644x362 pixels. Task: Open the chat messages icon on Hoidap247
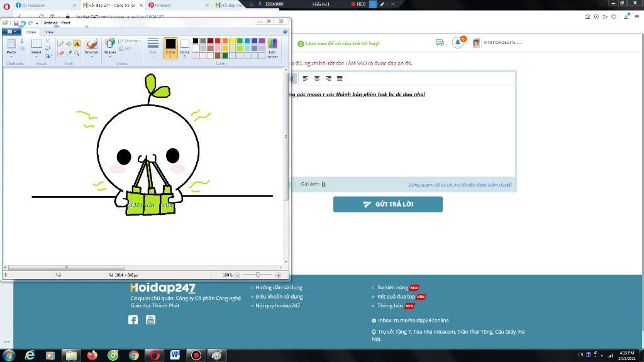point(440,42)
